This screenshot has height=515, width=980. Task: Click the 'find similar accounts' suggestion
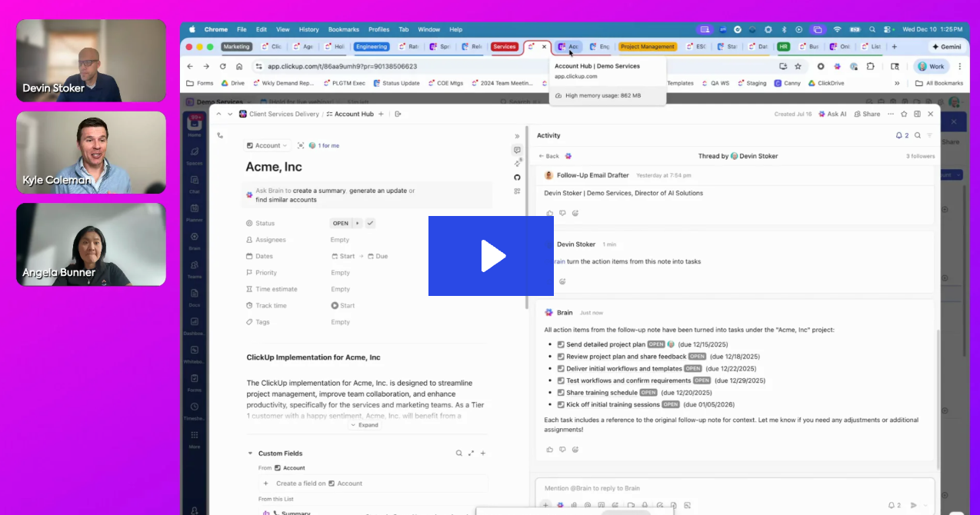coord(286,200)
